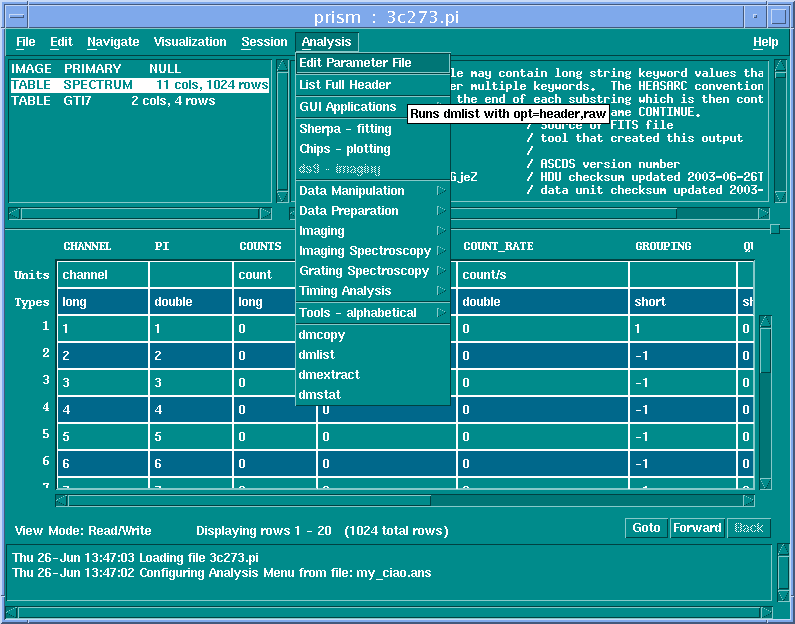Viewport: 795px width, 624px height.
Task: Close the open Analysis menu
Action: [x=327, y=42]
